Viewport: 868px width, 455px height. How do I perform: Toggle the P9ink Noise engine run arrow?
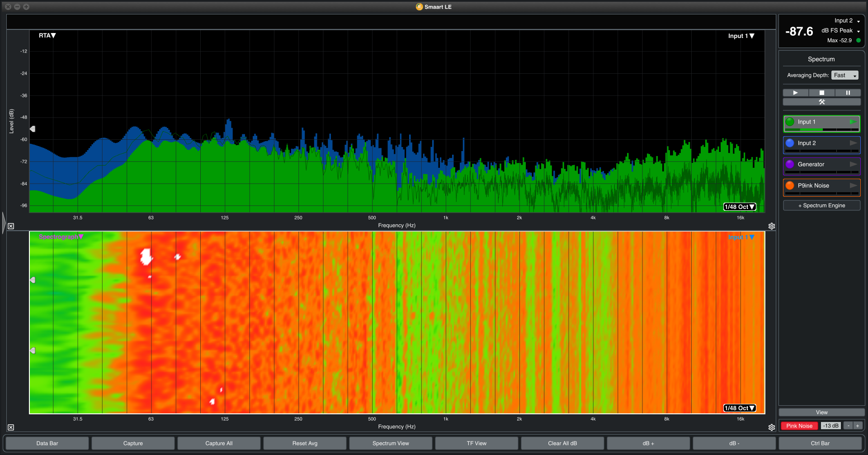click(853, 185)
